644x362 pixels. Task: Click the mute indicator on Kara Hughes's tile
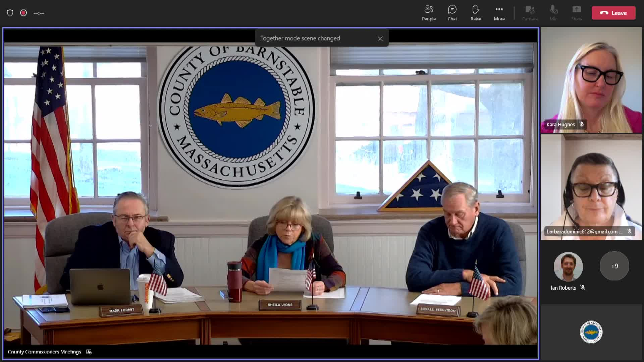(583, 125)
